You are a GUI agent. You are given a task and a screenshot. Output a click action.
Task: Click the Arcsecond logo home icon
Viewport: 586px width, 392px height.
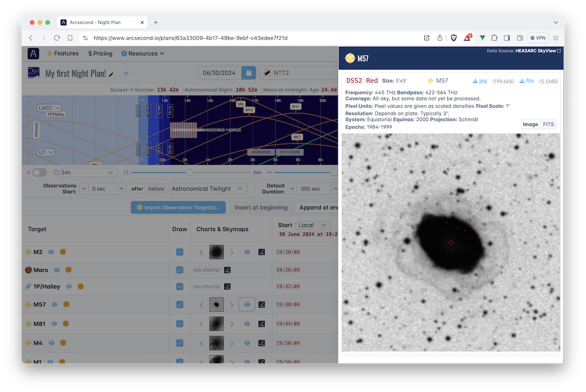pos(33,54)
